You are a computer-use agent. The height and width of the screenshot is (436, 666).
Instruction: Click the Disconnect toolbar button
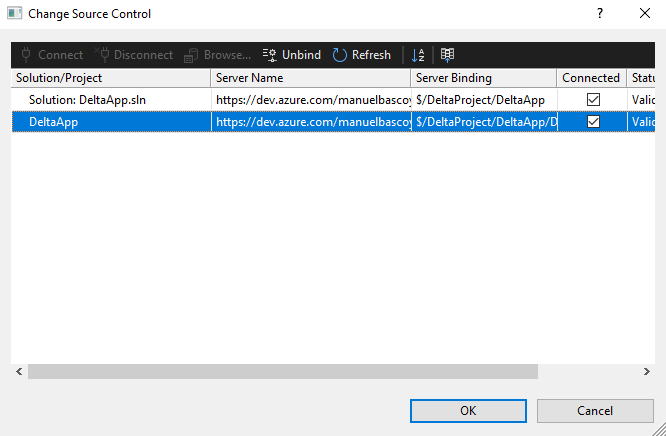pyautogui.click(x=134, y=55)
